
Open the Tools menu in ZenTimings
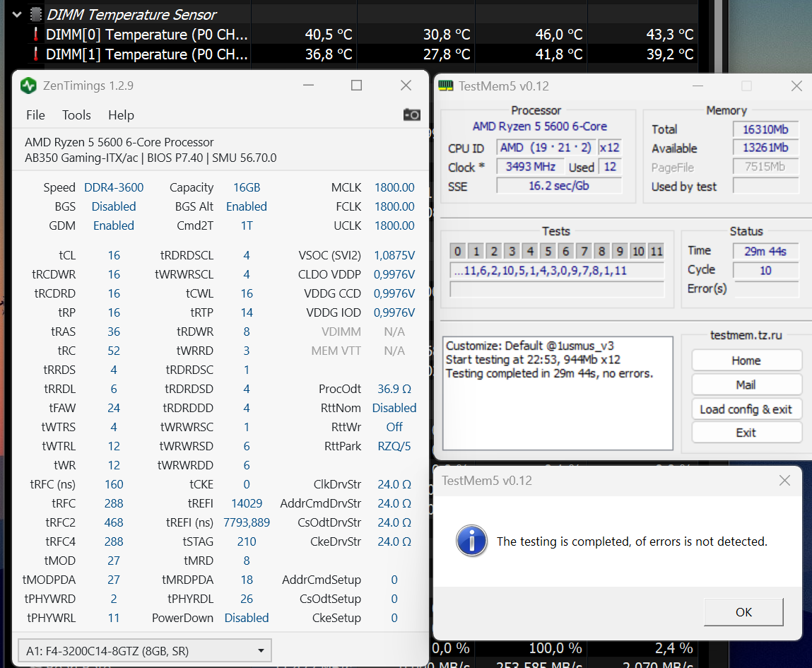click(76, 115)
